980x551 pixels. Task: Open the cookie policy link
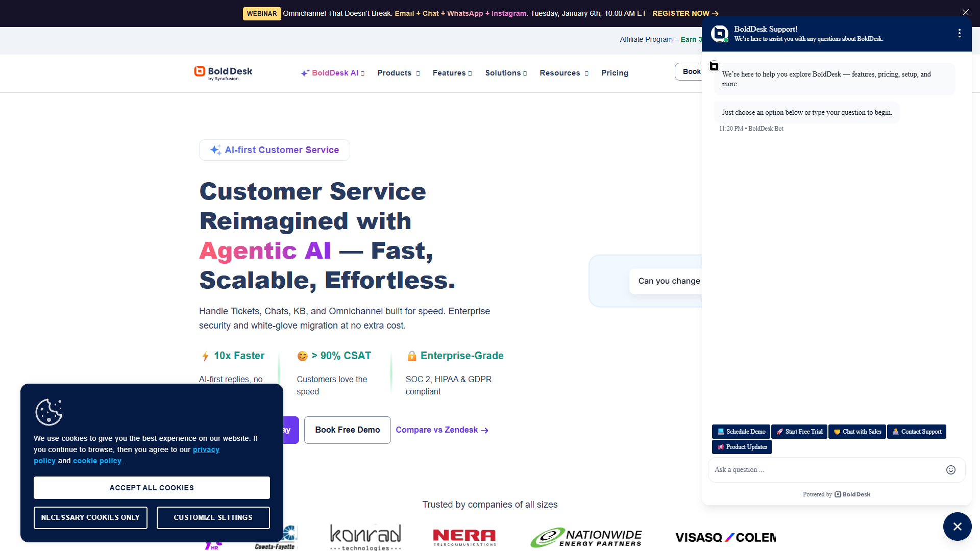coord(97,461)
